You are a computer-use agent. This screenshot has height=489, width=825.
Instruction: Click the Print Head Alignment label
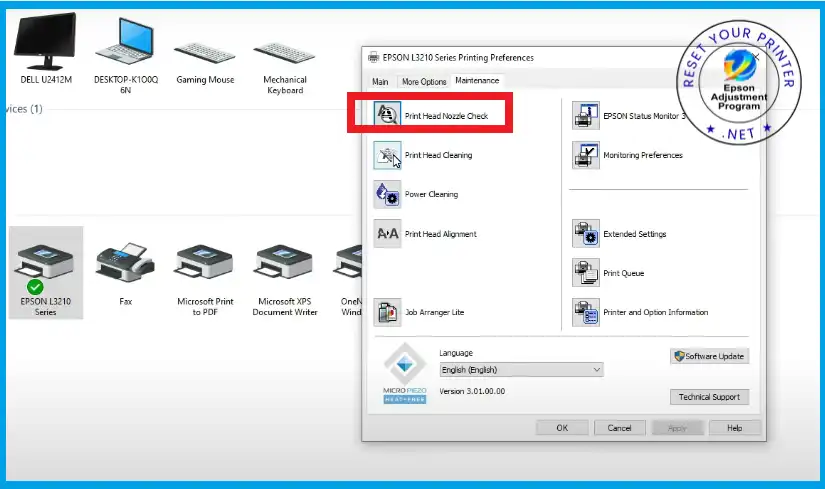point(440,234)
